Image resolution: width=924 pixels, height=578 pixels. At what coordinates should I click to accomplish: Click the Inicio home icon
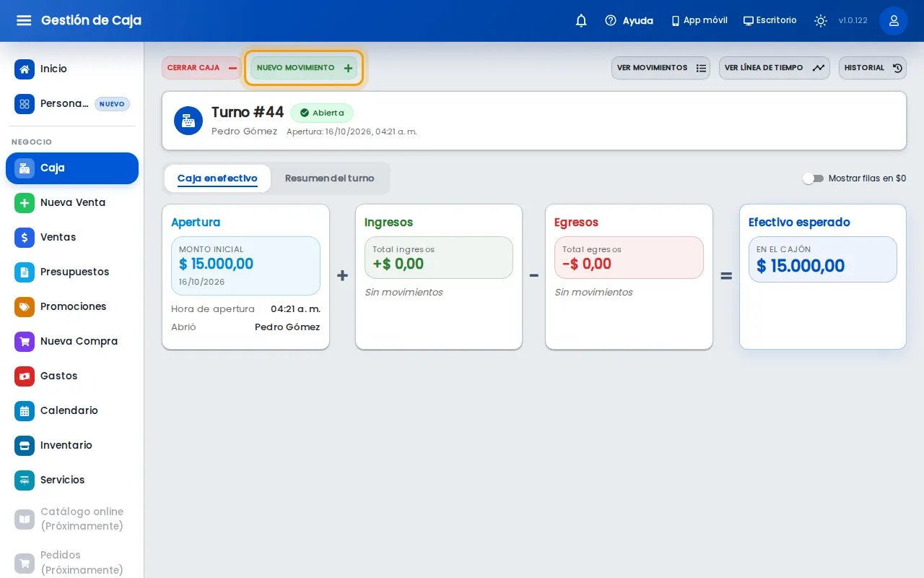click(x=25, y=69)
